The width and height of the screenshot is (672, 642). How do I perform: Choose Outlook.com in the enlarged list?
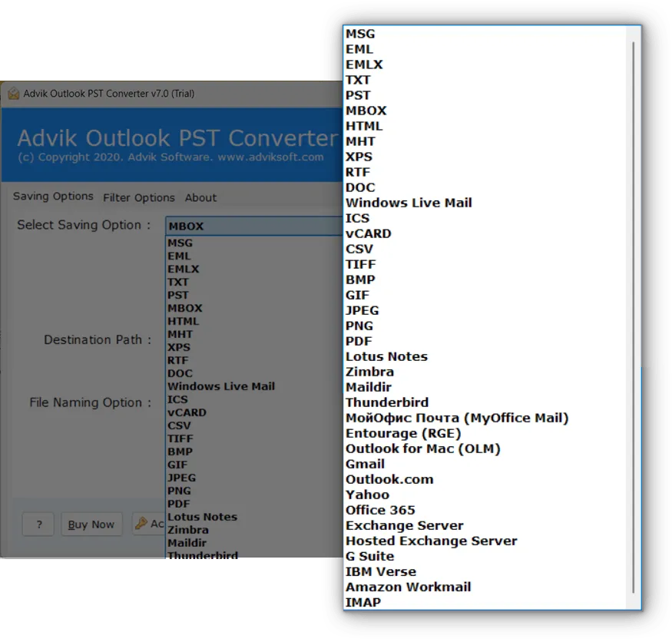[x=389, y=479]
